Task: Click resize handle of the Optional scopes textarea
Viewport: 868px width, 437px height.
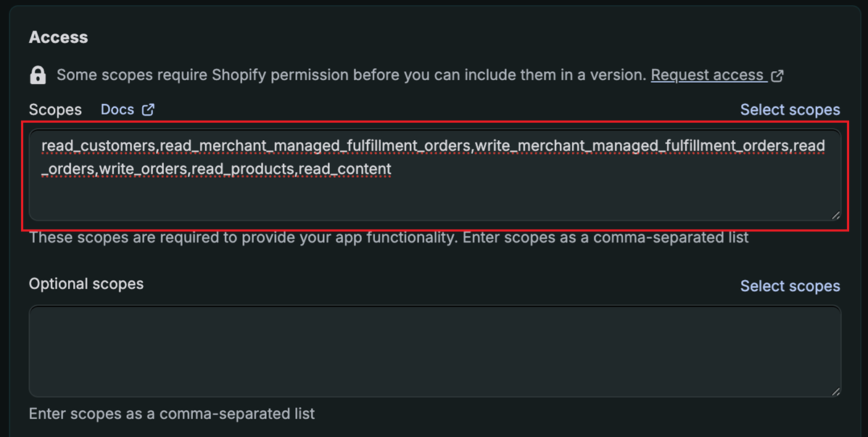Action: (836, 391)
